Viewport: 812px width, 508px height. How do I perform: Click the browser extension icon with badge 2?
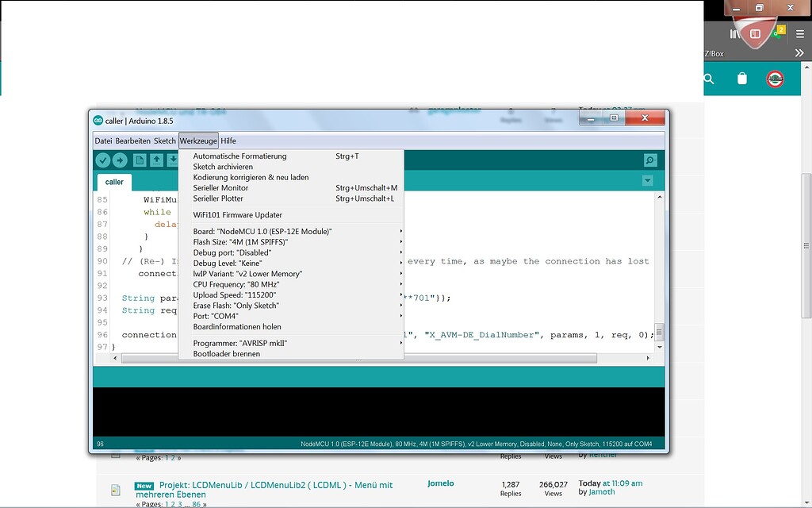click(777, 33)
